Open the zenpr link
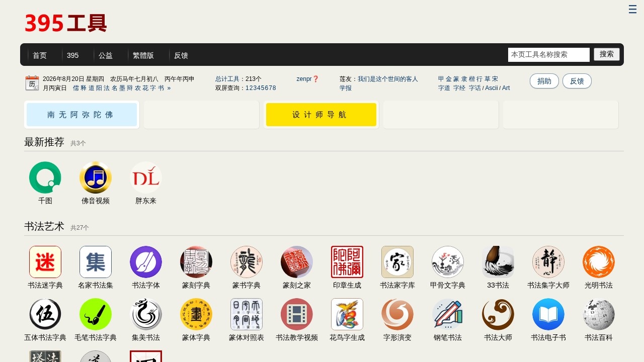The width and height of the screenshot is (644, 362). [x=304, y=79]
